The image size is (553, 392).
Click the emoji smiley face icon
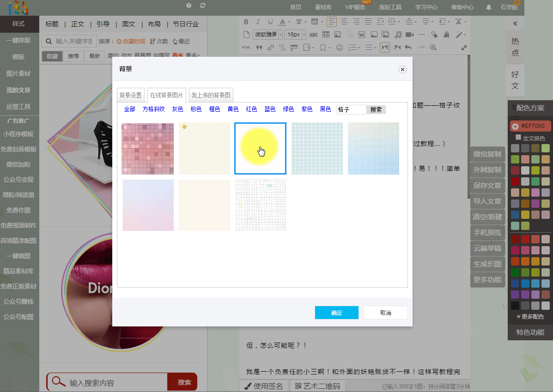coord(340,47)
